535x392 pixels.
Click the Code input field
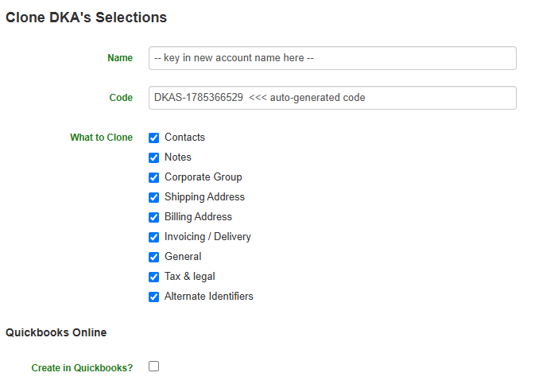point(332,98)
